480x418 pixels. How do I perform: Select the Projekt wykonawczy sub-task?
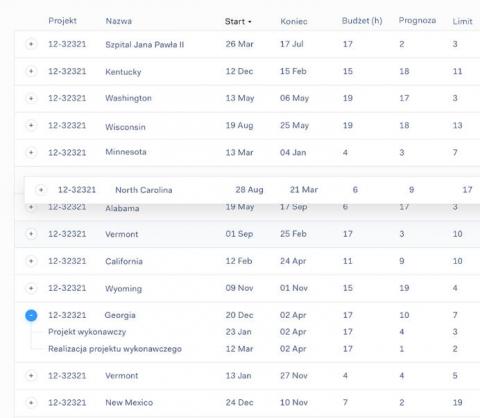[87, 332]
